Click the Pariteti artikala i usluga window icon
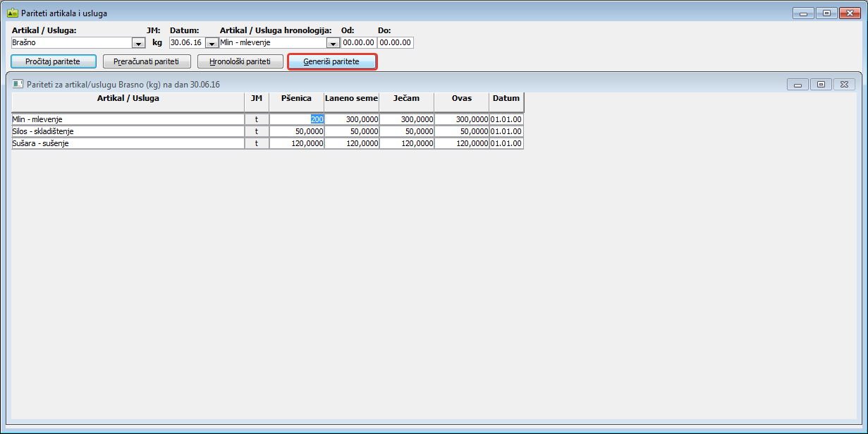This screenshot has height=434, width=868. pos(12,13)
